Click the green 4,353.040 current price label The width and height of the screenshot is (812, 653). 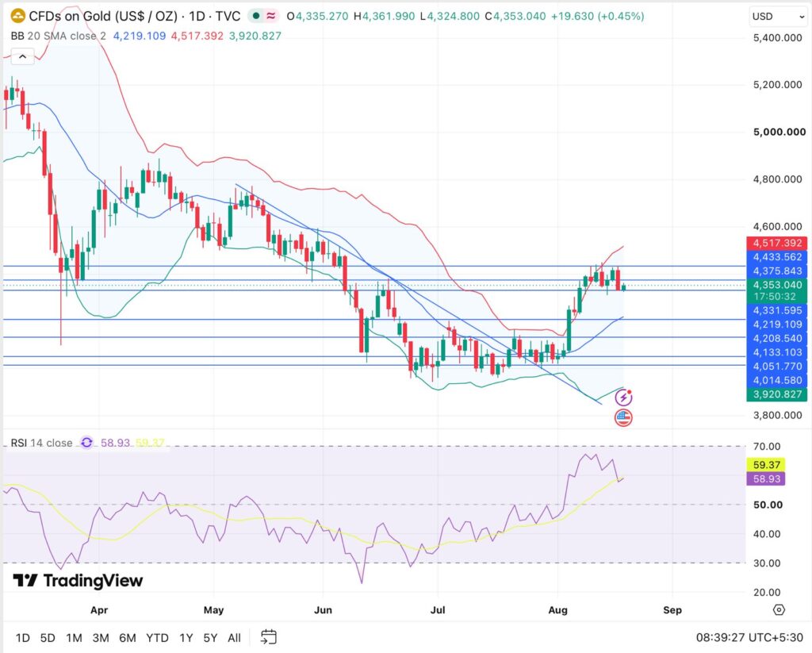777,285
